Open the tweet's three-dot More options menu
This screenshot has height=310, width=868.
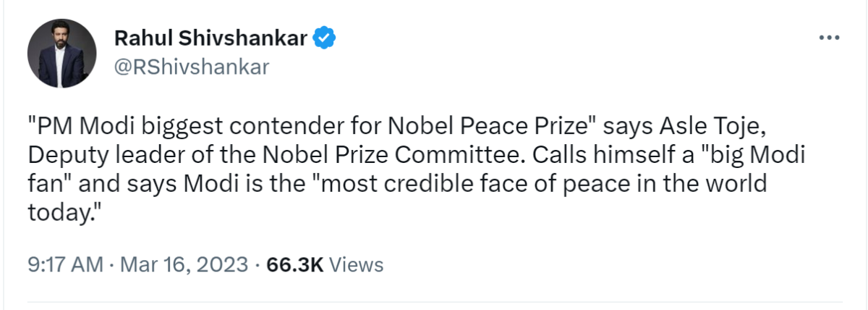pos(828,38)
